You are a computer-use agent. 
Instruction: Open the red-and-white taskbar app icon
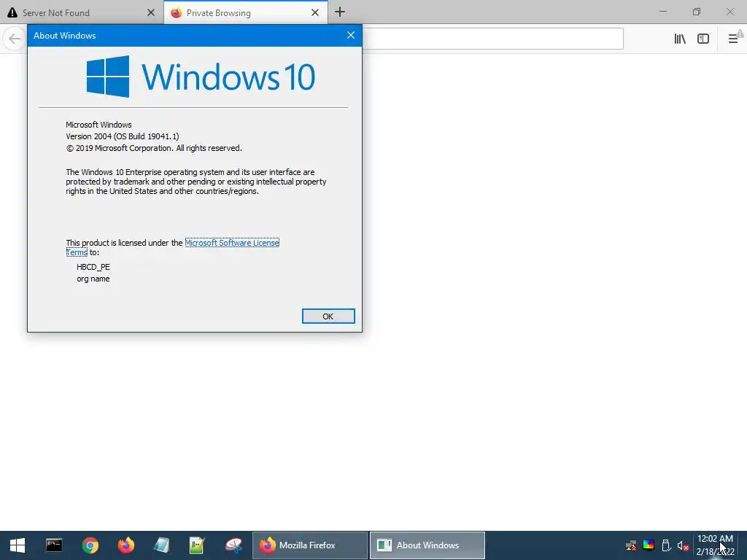(x=233, y=545)
